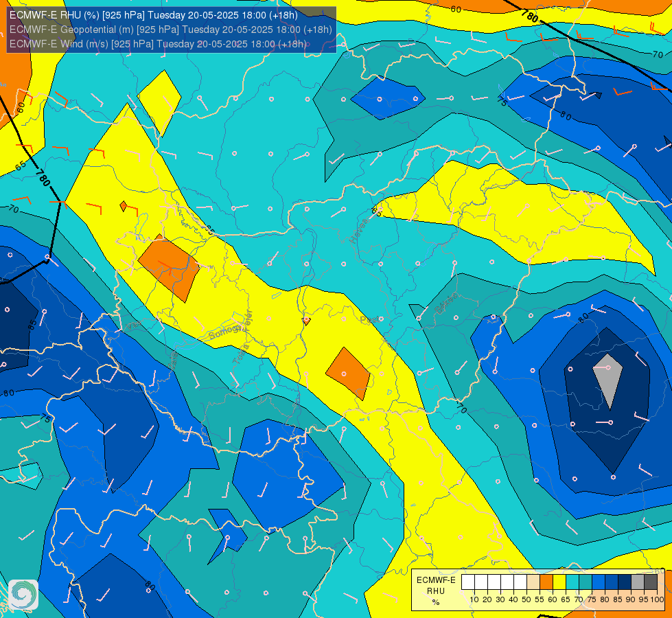The image size is (672, 618).
Task: Click the legend tick label 10
Action: (474, 599)
